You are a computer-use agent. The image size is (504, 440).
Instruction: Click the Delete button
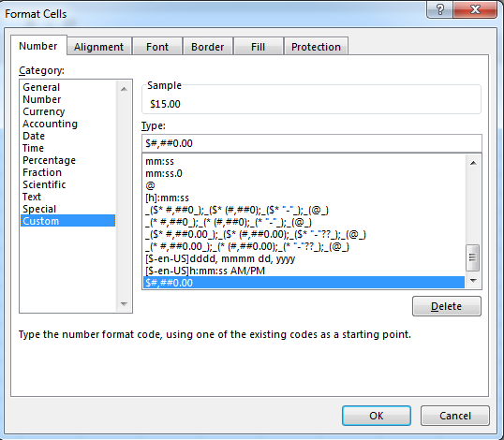[x=447, y=306]
